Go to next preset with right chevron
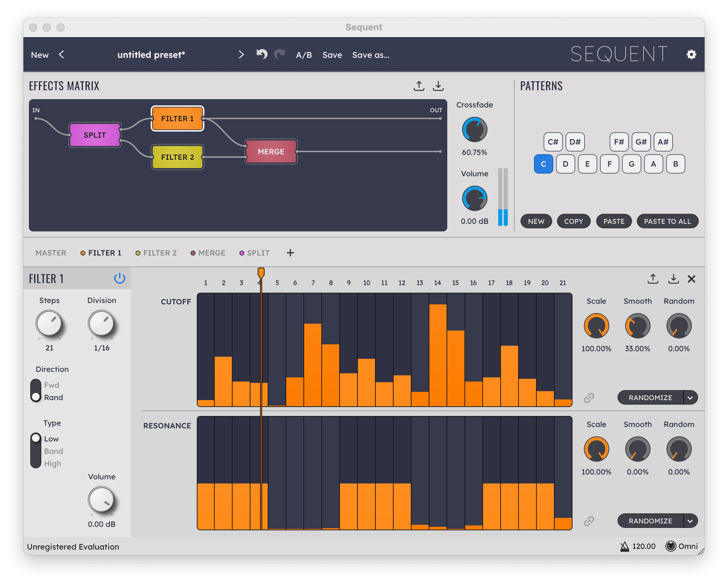 coord(241,54)
